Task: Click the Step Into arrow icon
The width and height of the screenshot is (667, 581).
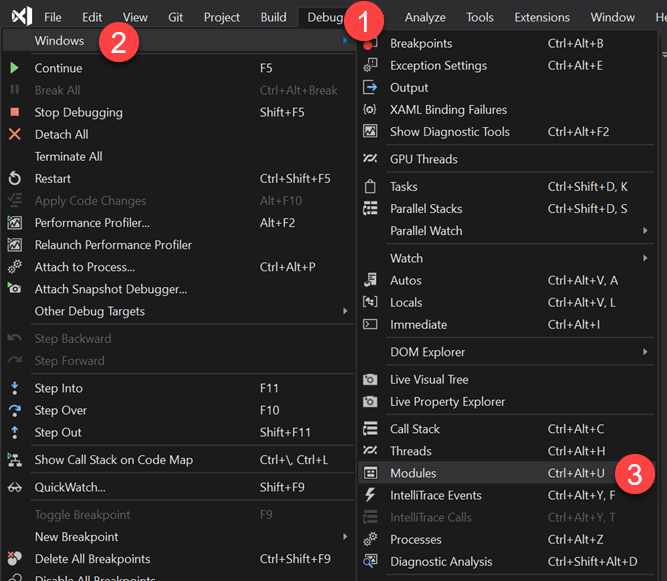Action: pyautogui.click(x=15, y=388)
